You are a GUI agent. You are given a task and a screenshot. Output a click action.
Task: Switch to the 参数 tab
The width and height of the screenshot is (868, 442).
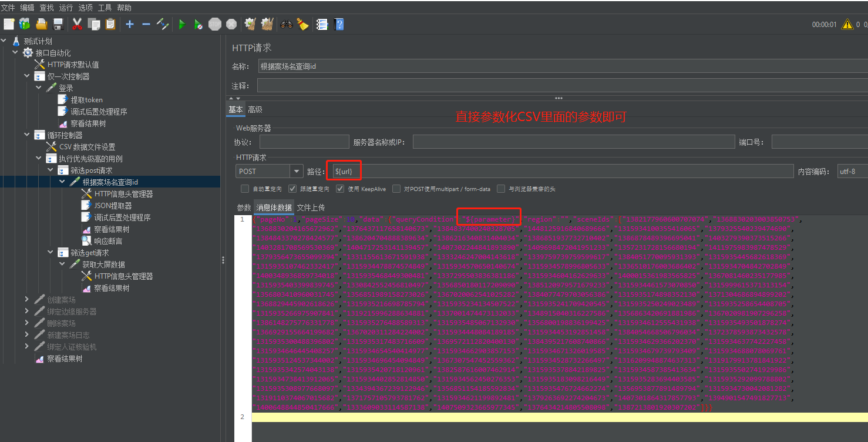coord(244,207)
